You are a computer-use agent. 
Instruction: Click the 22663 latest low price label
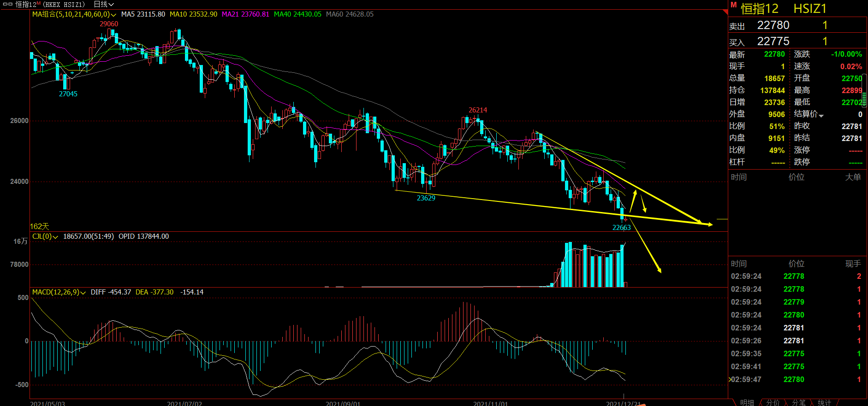(x=622, y=228)
